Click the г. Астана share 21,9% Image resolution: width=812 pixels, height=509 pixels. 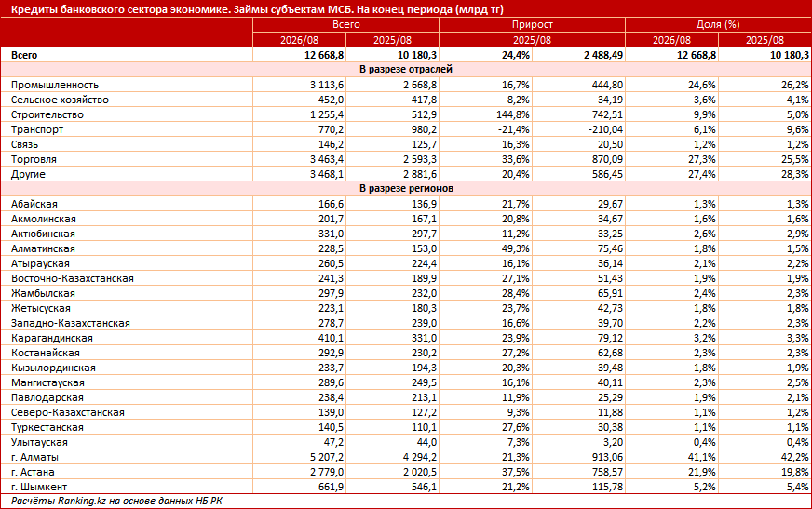pyautogui.click(x=702, y=473)
